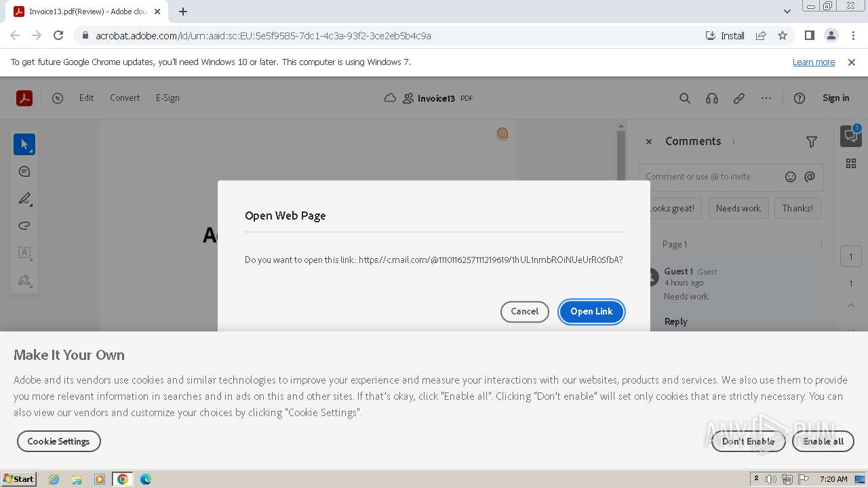Click the cloud storage icon beside Invoice13

[390, 98]
